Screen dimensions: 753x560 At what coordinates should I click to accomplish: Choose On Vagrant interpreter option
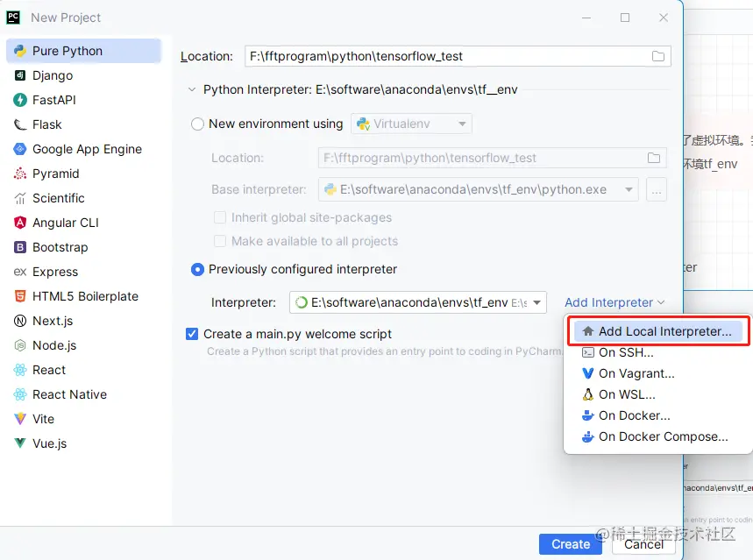pyautogui.click(x=658, y=373)
